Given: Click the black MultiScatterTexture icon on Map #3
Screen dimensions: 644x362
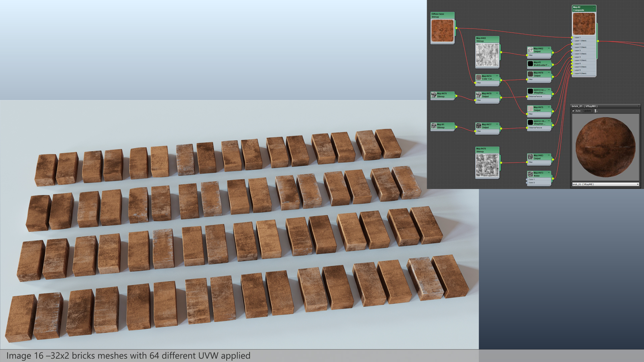Looking at the screenshot, I should [530, 64].
